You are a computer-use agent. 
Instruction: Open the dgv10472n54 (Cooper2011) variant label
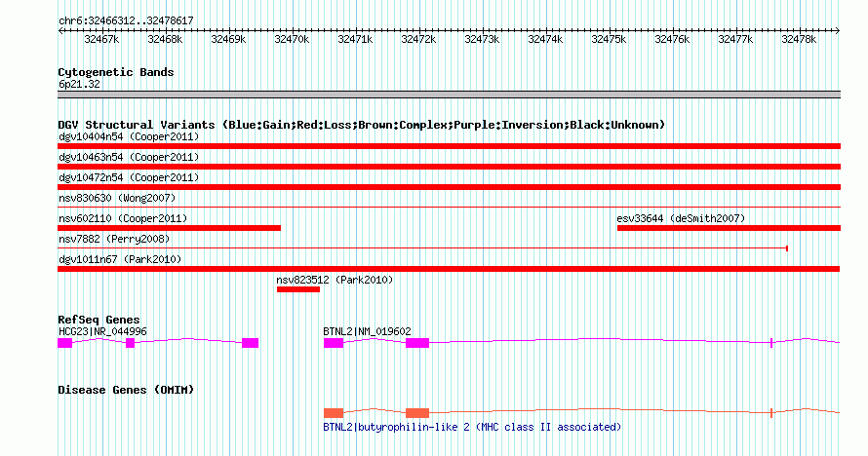(129, 177)
